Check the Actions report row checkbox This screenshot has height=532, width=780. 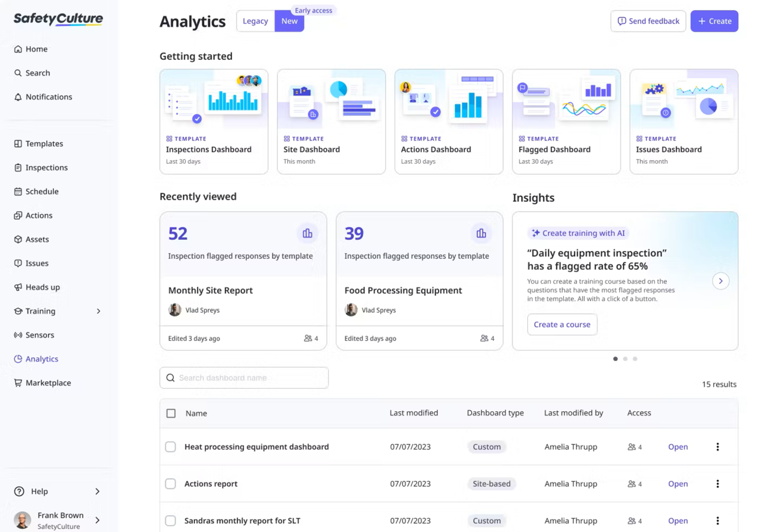coord(170,484)
